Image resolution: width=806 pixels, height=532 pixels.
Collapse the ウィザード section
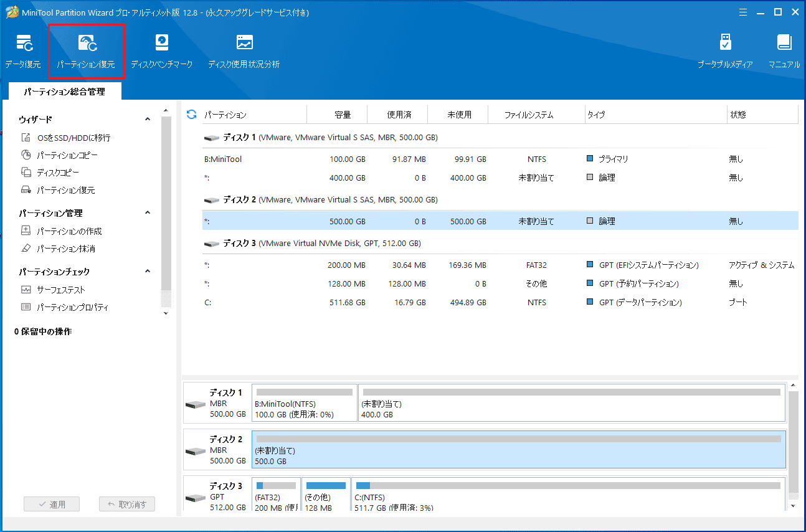tap(148, 119)
